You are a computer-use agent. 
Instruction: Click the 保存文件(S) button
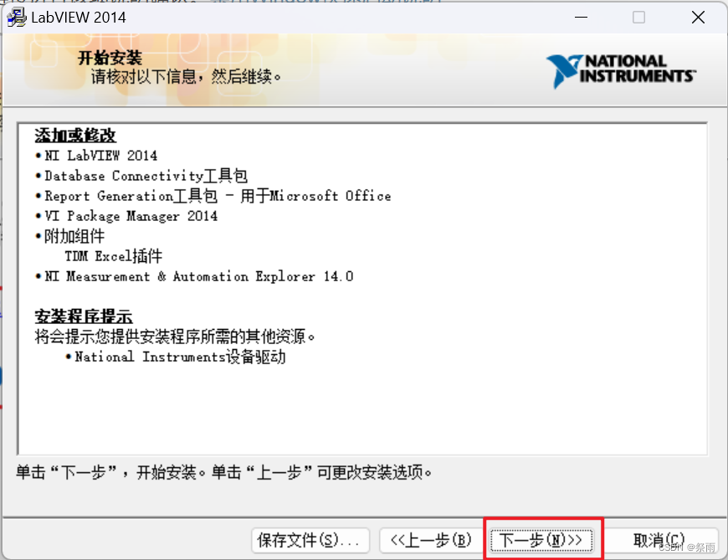pyautogui.click(x=310, y=541)
